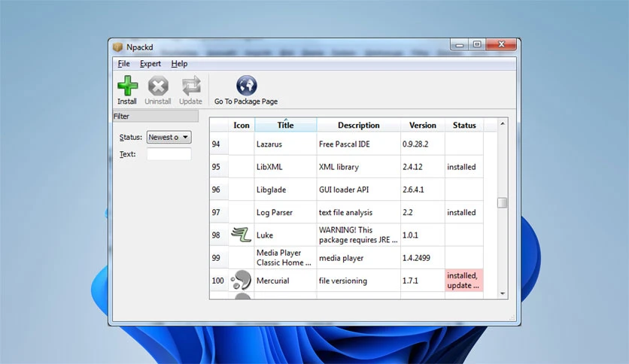This screenshot has width=629, height=364.
Task: Select the Media Player Classic Home title cell
Action: click(286, 258)
